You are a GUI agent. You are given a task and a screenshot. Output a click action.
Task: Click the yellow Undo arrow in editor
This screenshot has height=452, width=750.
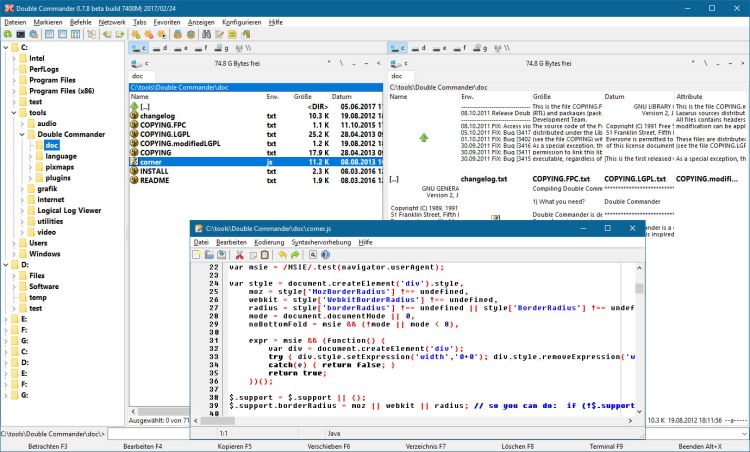[x=282, y=255]
